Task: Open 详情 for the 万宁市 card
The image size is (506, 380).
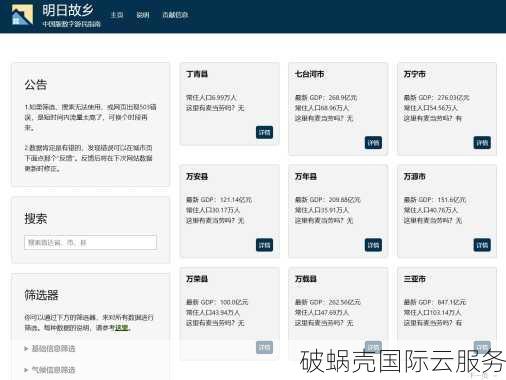Action: [x=482, y=143]
